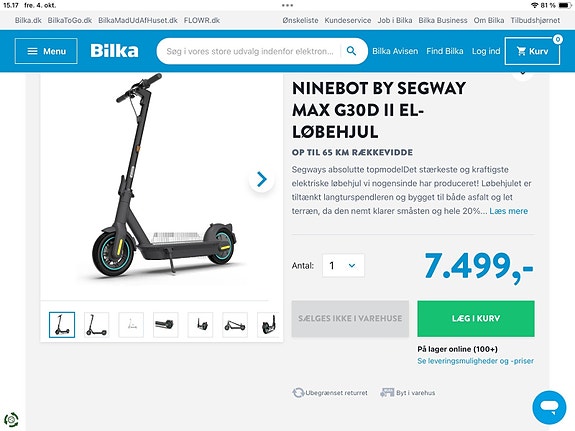The width and height of the screenshot is (575, 431).
Task: Click the Bilka logo
Action: coord(114,51)
